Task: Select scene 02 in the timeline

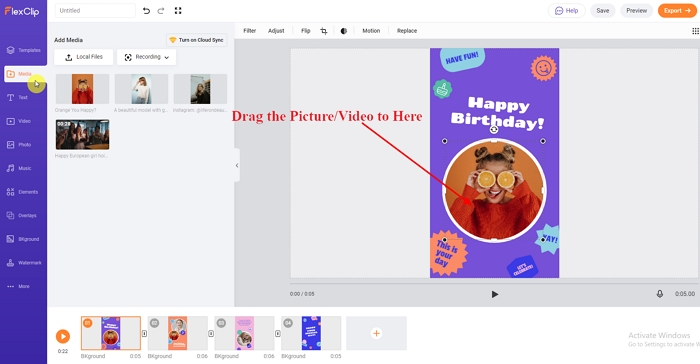Action: (178, 333)
